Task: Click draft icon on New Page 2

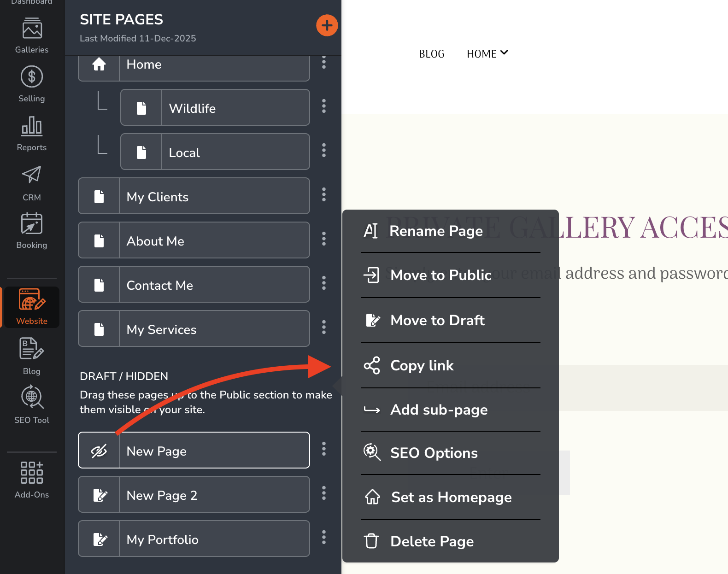Action: pos(100,495)
